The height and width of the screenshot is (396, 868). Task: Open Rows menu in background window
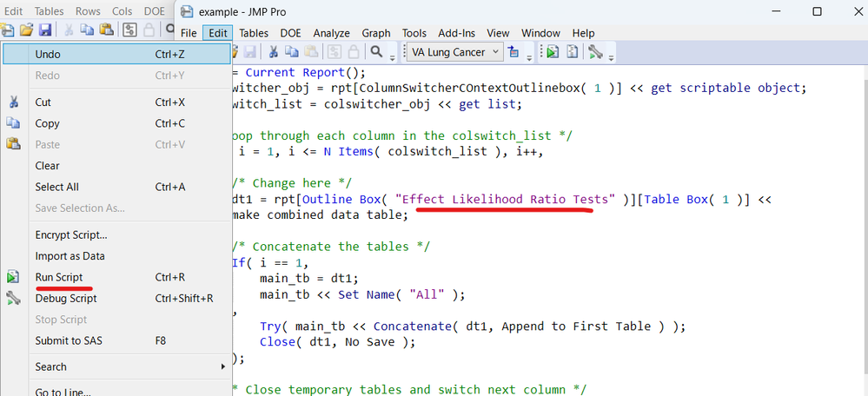88,11
